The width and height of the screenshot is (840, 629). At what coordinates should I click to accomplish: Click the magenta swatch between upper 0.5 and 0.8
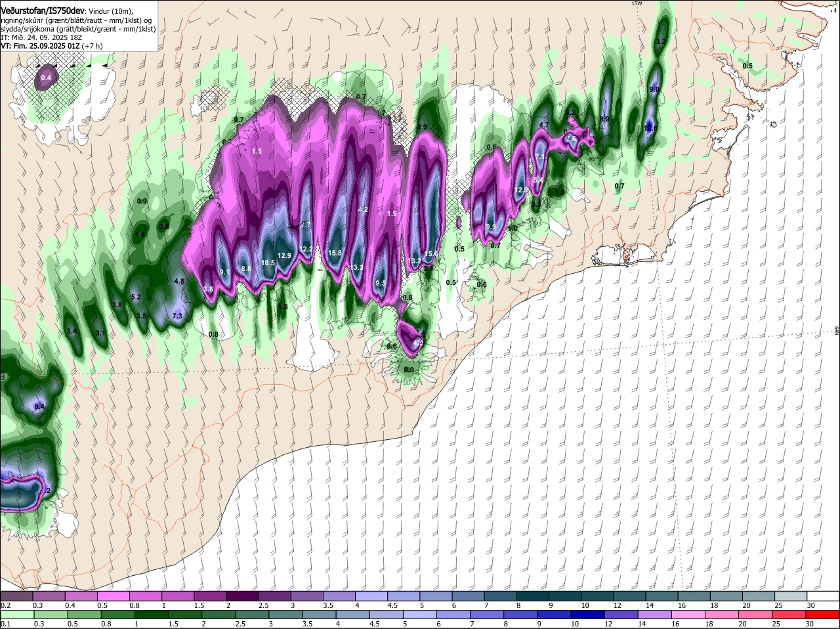pyautogui.click(x=113, y=596)
